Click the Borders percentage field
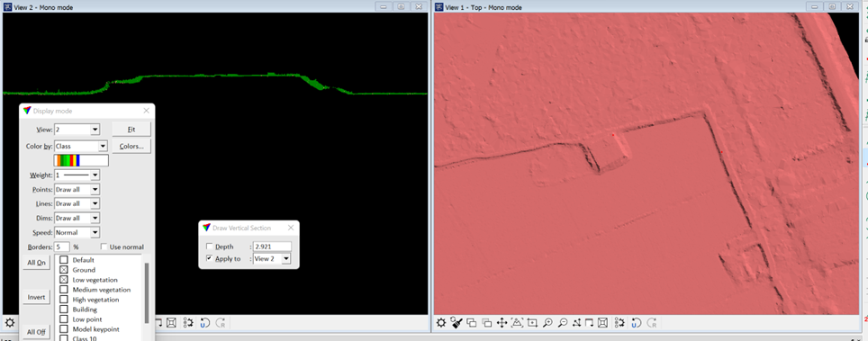This screenshot has height=341, width=868. (61, 247)
